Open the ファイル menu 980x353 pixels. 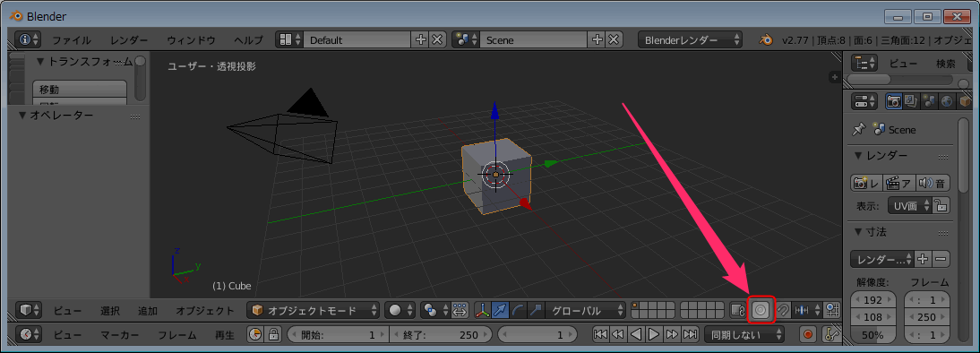[x=72, y=40]
